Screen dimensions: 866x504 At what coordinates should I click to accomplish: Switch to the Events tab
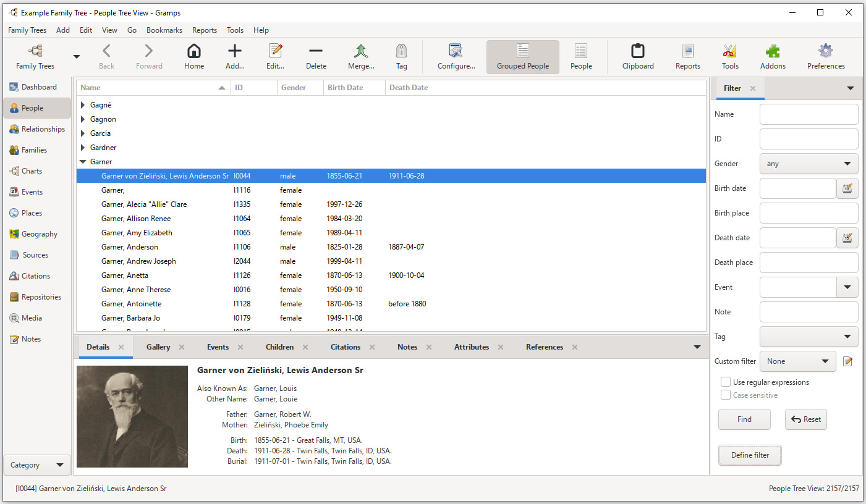(x=218, y=347)
